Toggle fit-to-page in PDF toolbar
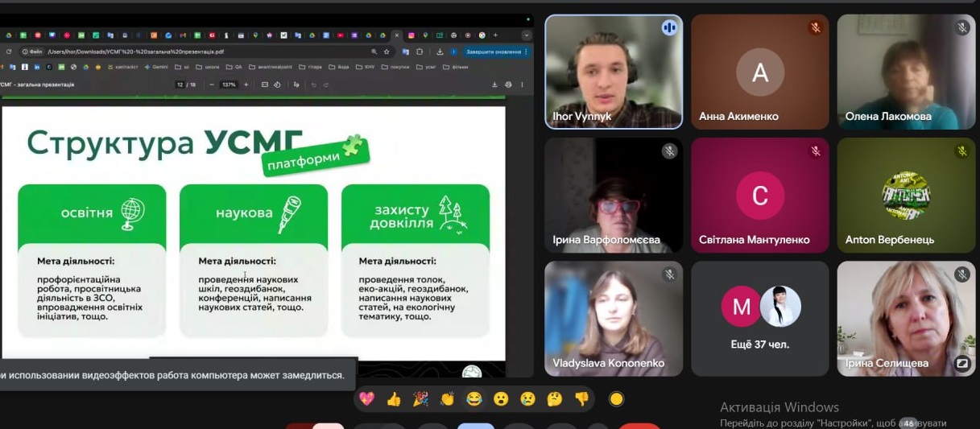 (265, 85)
